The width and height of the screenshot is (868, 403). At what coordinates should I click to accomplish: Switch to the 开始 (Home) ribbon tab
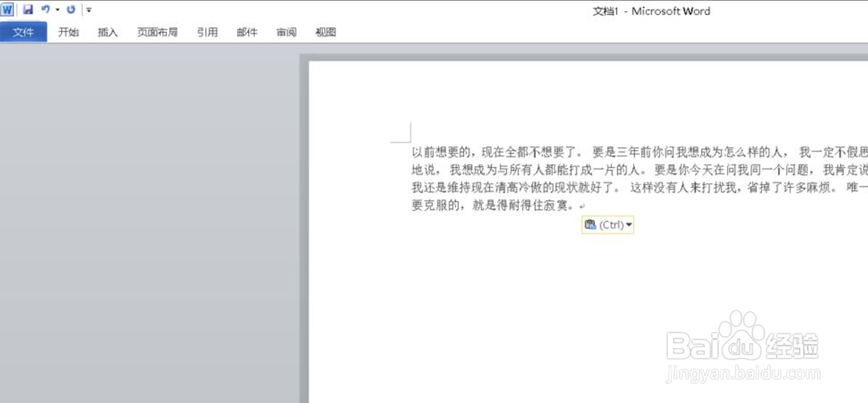[x=69, y=32]
